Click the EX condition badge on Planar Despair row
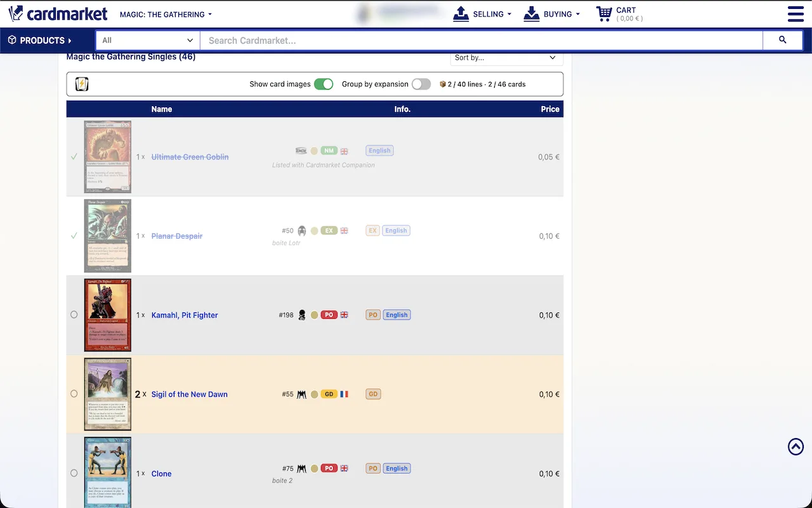This screenshot has height=508, width=812. pyautogui.click(x=329, y=231)
